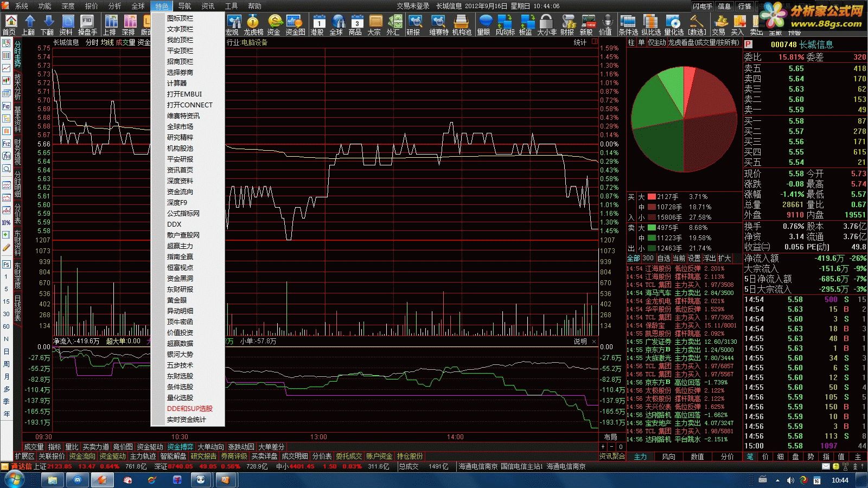The width and height of the screenshot is (868, 488).
Task: Open the 主力轨迹 bottom tab
Action: point(143,456)
